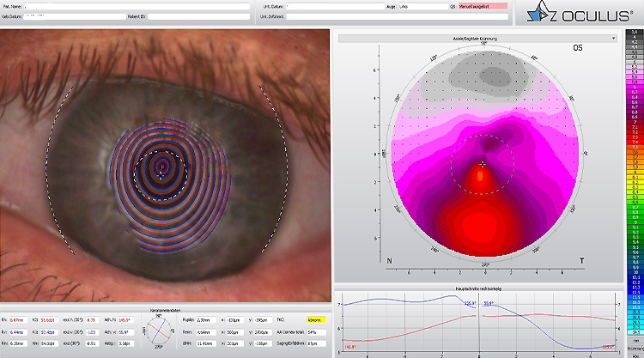This screenshot has height=358, width=644.
Task: Click the Patient ID text field
Action: coord(200,15)
